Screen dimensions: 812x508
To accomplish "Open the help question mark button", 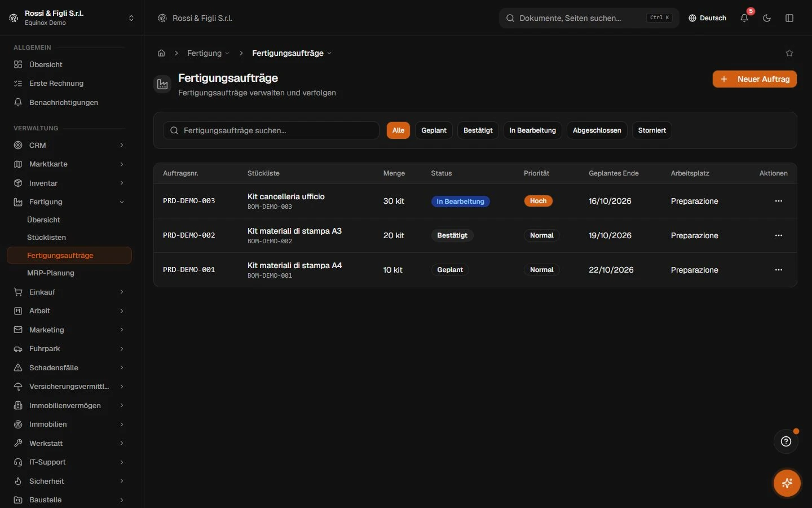I will pyautogui.click(x=786, y=441).
